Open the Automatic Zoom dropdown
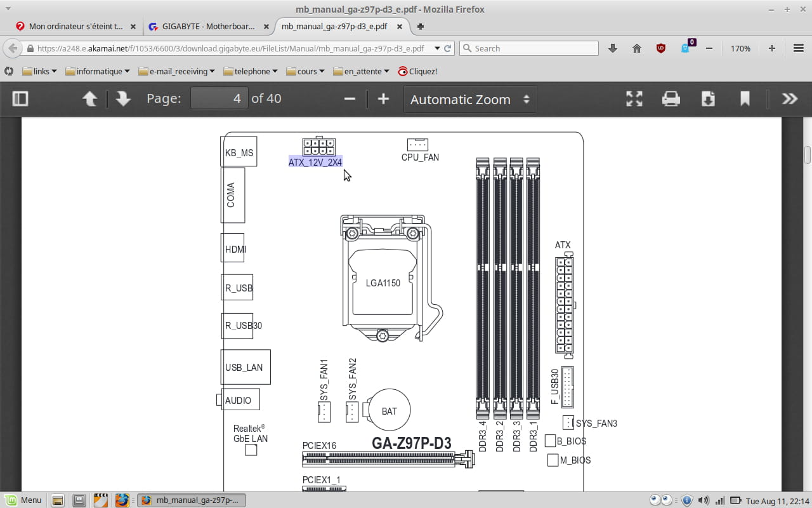 click(x=469, y=99)
